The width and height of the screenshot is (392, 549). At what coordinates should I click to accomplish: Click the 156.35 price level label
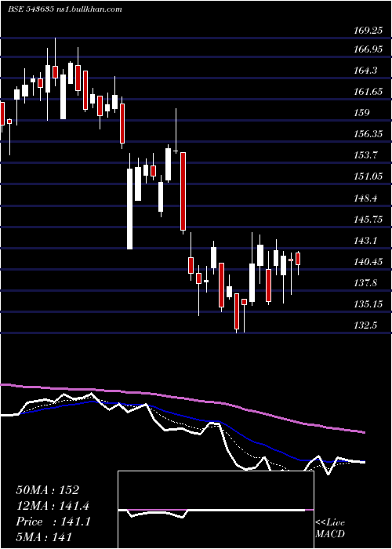tap(368, 133)
